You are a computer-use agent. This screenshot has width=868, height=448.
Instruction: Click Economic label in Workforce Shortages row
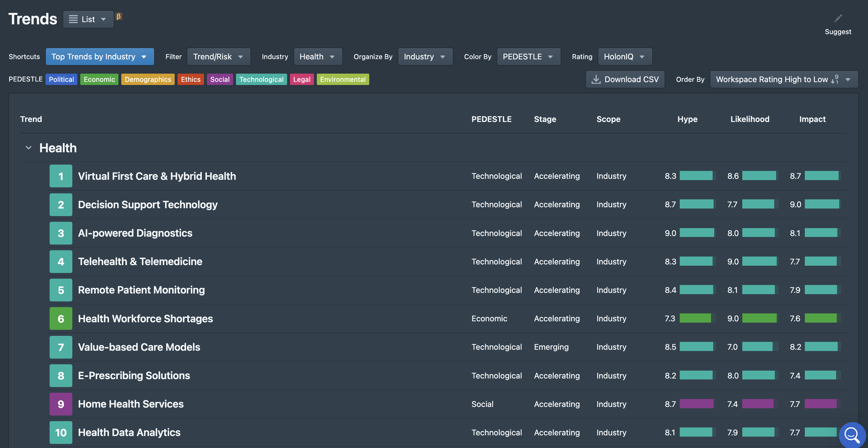489,318
